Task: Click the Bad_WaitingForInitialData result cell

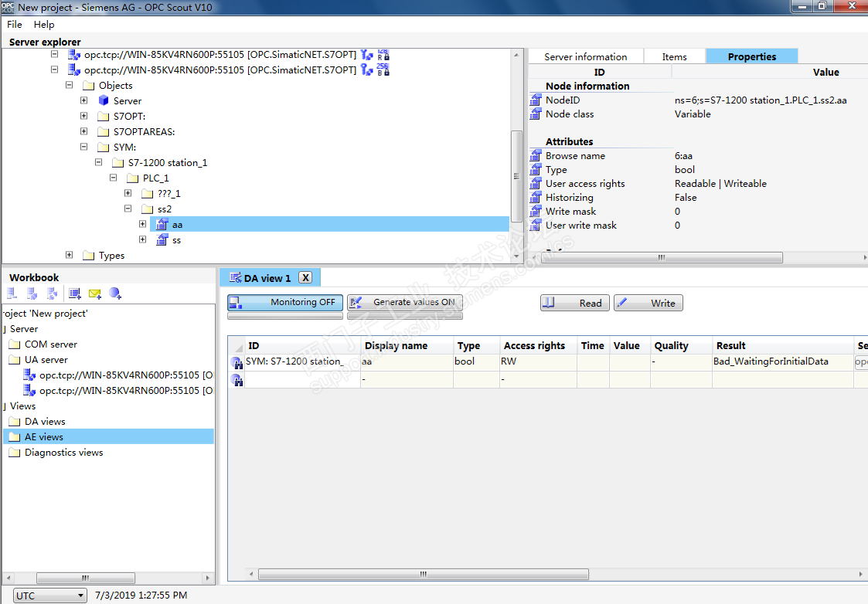Action: 783,361
